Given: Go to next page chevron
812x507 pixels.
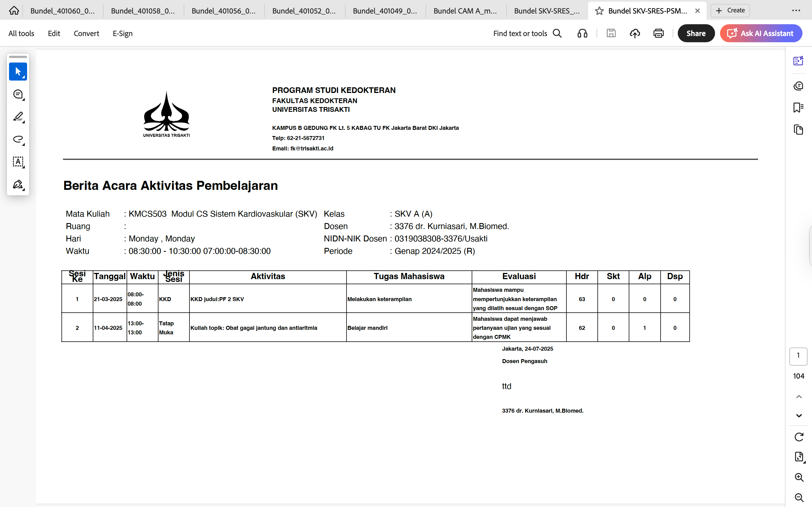Looking at the screenshot, I should pos(799,416).
